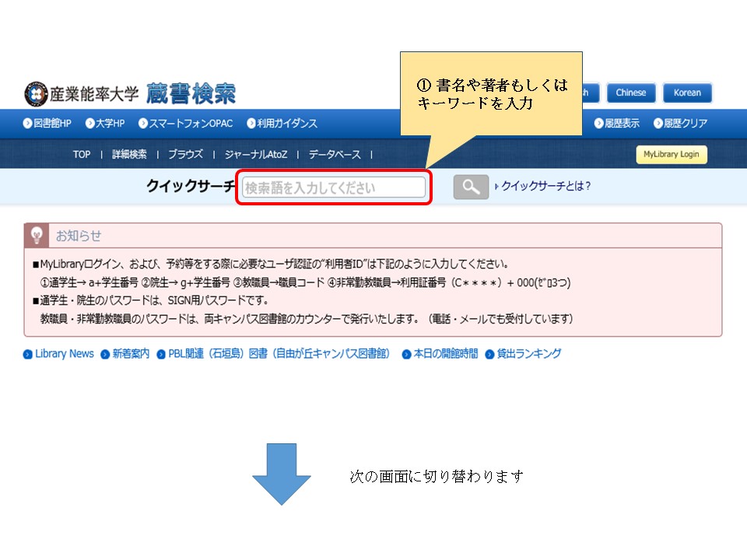Viewport: 747px width, 560px height.
Task: Click the 産業能率大学 name text
Action: click(x=94, y=94)
